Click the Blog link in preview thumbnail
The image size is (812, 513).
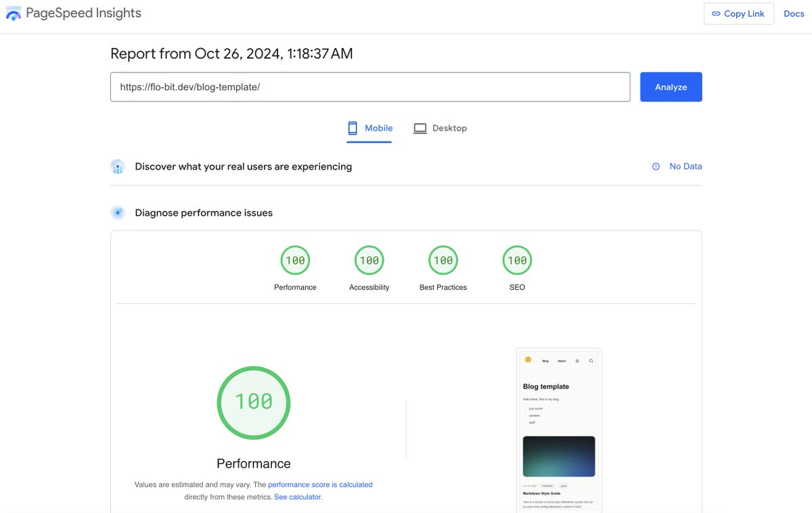545,361
